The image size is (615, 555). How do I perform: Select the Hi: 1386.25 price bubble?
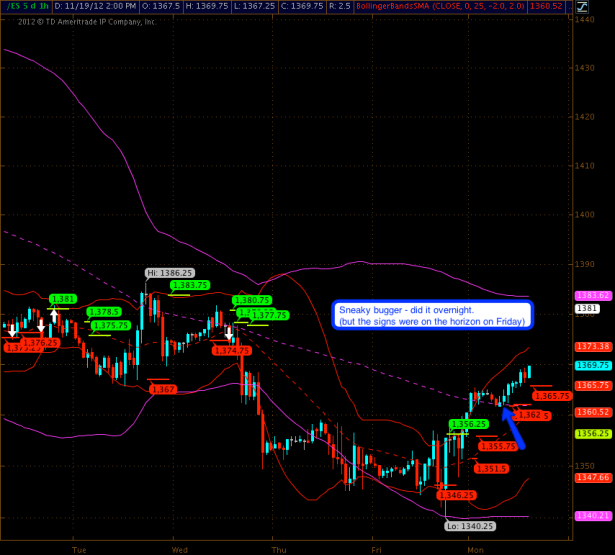tap(169, 273)
